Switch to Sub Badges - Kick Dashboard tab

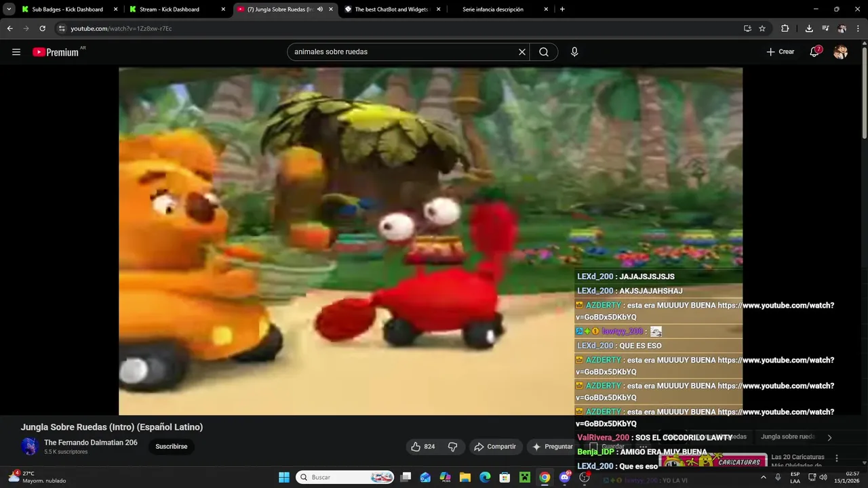click(68, 9)
